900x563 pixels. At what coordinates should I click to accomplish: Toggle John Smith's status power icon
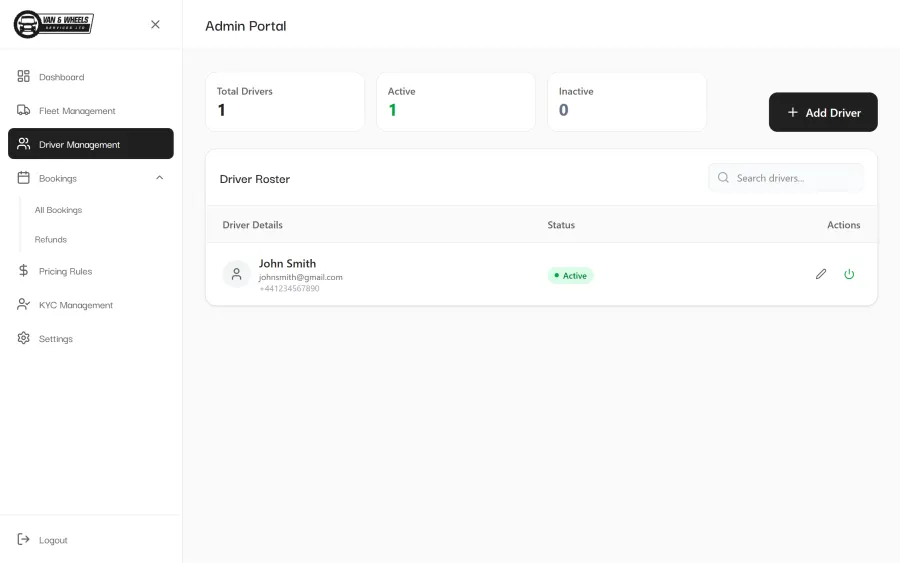[x=849, y=274]
